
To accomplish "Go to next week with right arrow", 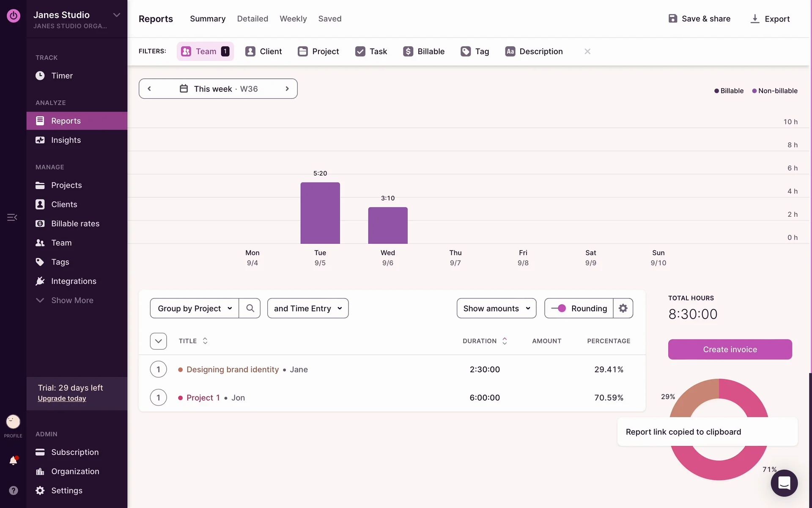I will click(287, 89).
